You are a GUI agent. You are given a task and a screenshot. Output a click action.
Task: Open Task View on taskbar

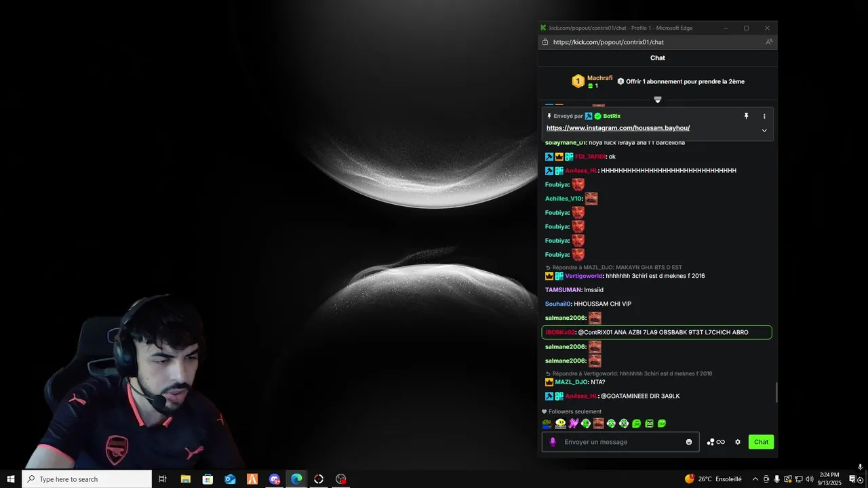click(163, 479)
